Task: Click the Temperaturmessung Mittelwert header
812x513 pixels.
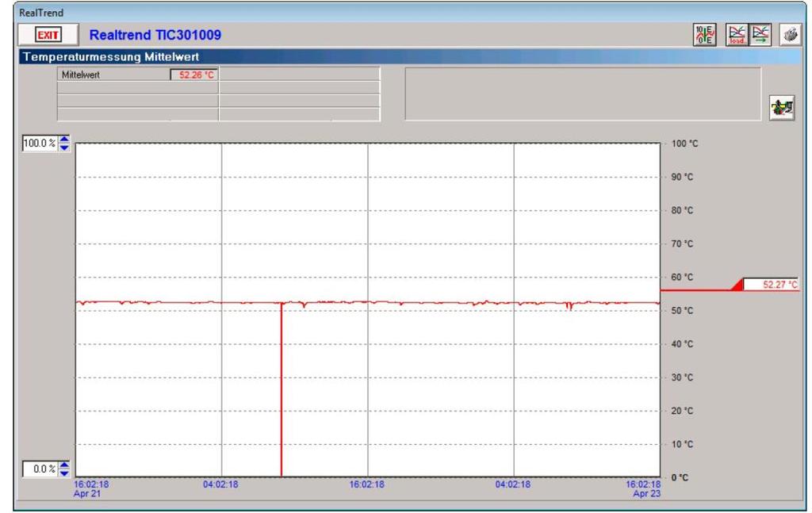Action: click(x=111, y=57)
